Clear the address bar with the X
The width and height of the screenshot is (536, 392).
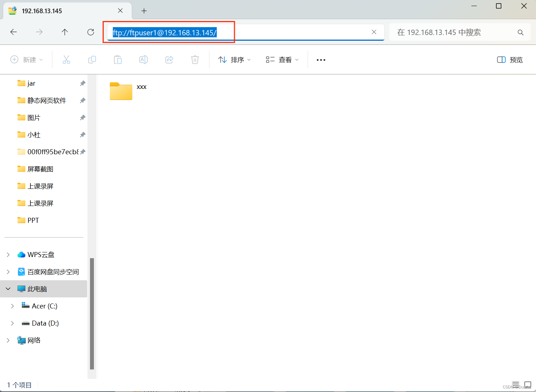click(x=374, y=32)
